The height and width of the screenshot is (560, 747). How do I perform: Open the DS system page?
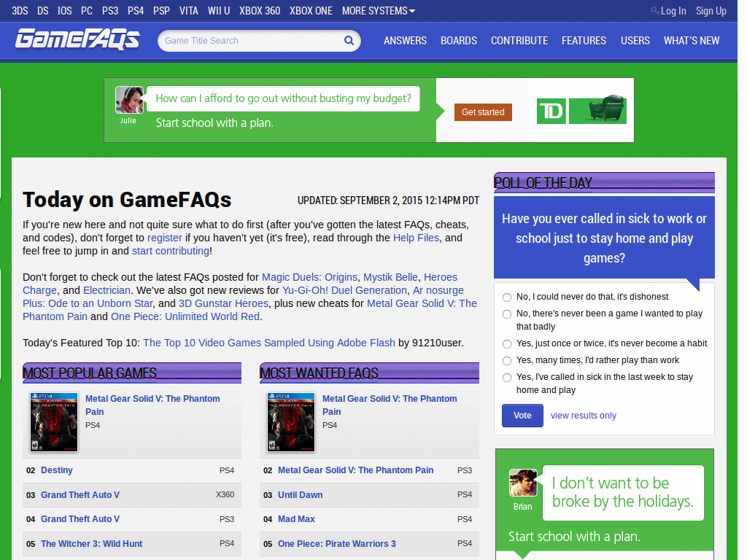coord(43,10)
